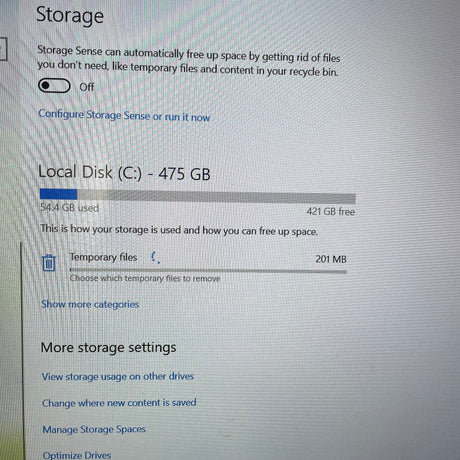Click the Local Disk (C:) - 475 GB heading
460x460 pixels.
(124, 173)
